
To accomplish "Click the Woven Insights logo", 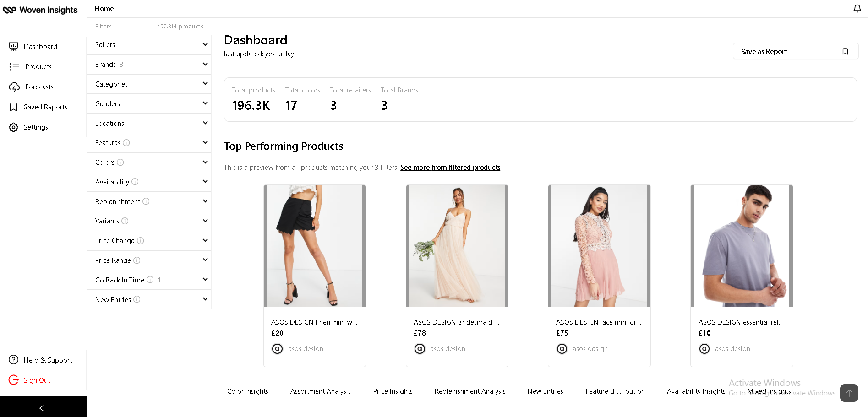I will click(40, 10).
